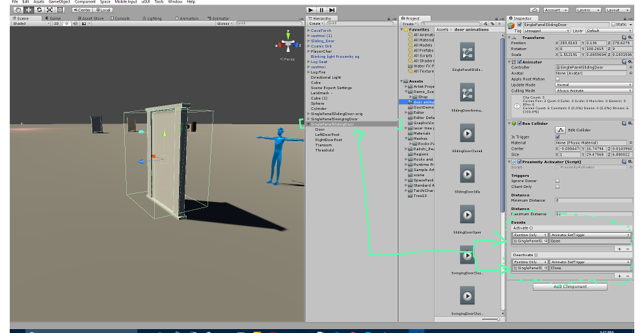The height and width of the screenshot is (333, 644).
Task: Select the Scale tool in toolbar
Action: [x=49, y=10]
